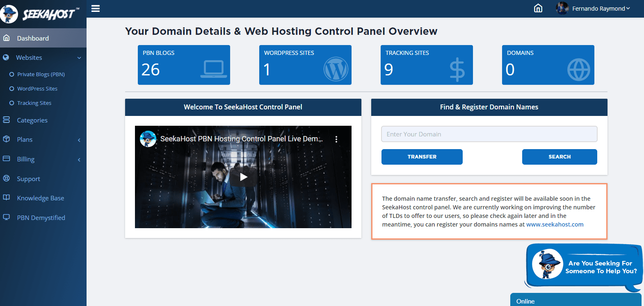This screenshot has width=644, height=306.
Task: Expand the Billing submenu chevron
Action: coord(79,160)
